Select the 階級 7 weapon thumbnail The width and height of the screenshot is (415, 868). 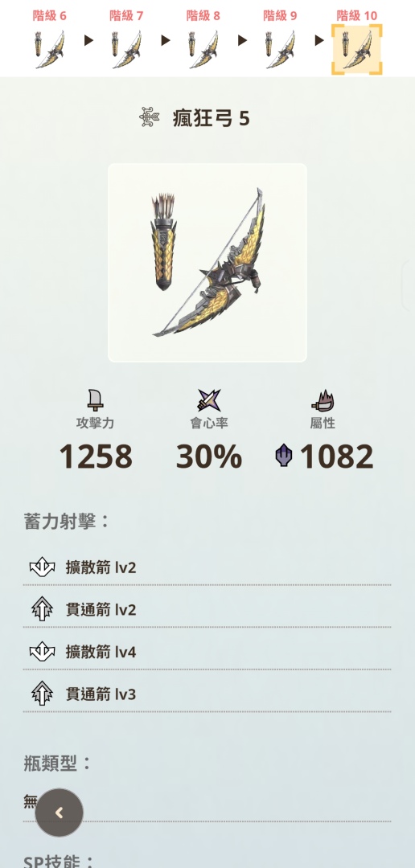[x=126, y=49]
